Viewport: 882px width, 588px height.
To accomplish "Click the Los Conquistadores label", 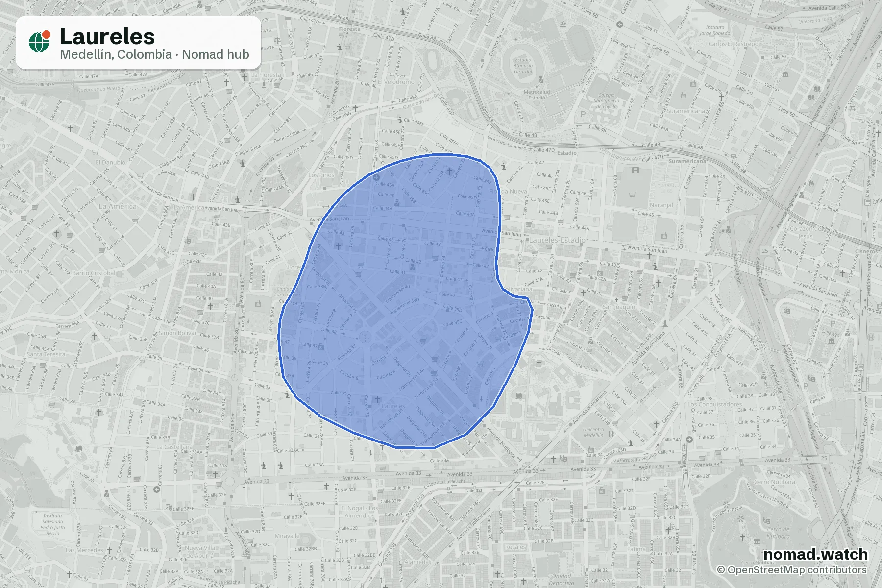I will pos(714,405).
